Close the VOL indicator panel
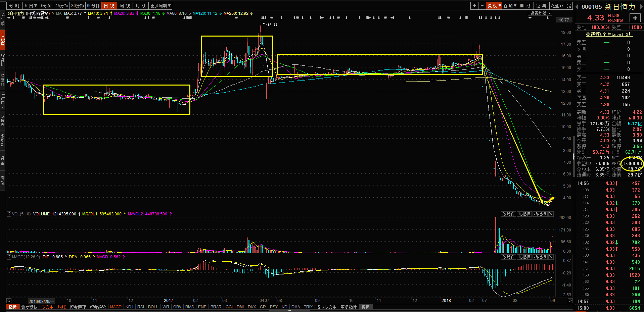Image resolution: width=644 pixels, height=312 pixels. [x=551, y=214]
